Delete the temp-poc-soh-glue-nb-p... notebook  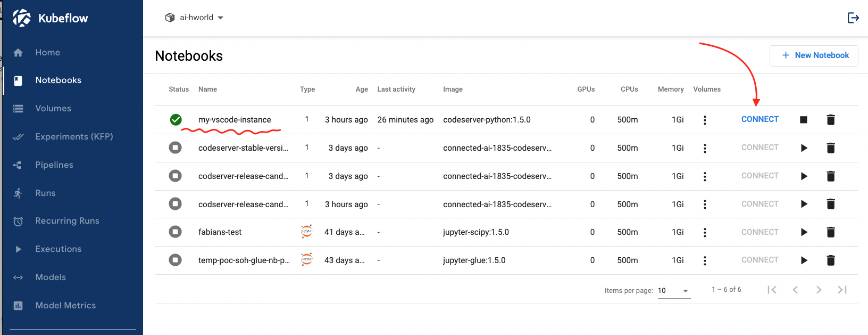[831, 260]
